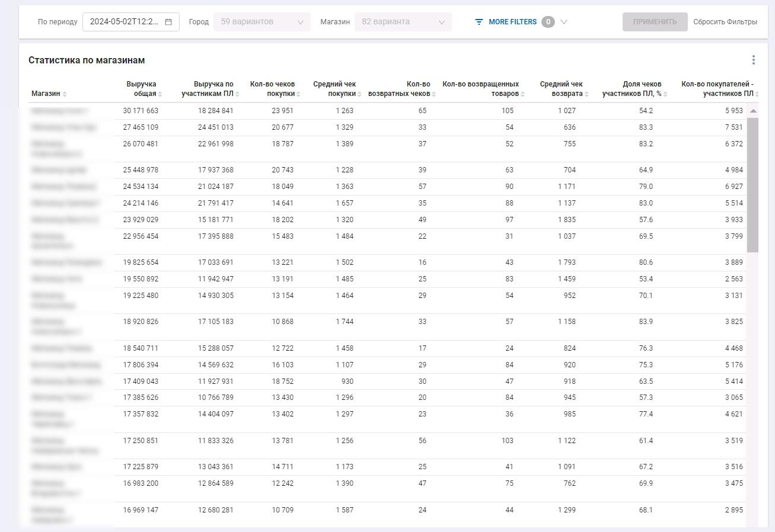
Task: Click the Магазин column header
Action: [46, 94]
